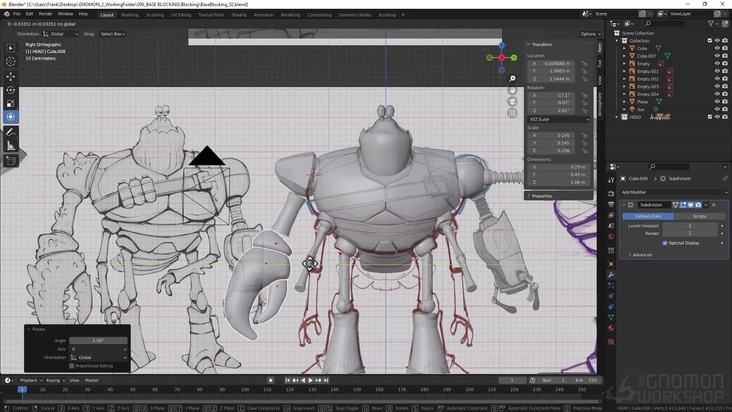Screen dimensions: 732x412
Task: Open the Render menu
Action: (45, 14)
